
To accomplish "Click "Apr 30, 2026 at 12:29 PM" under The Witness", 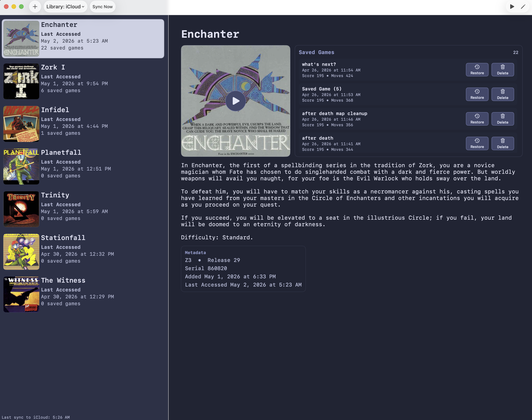I will [77, 297].
